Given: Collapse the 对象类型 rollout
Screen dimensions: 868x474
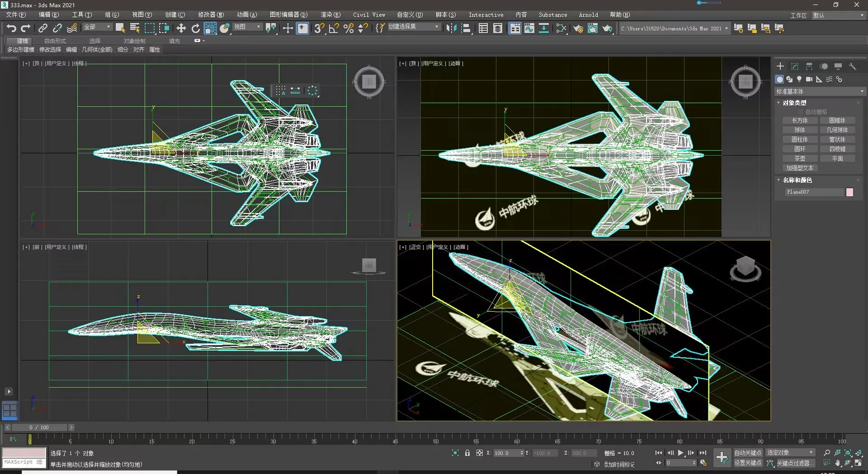Looking at the screenshot, I should pos(794,103).
